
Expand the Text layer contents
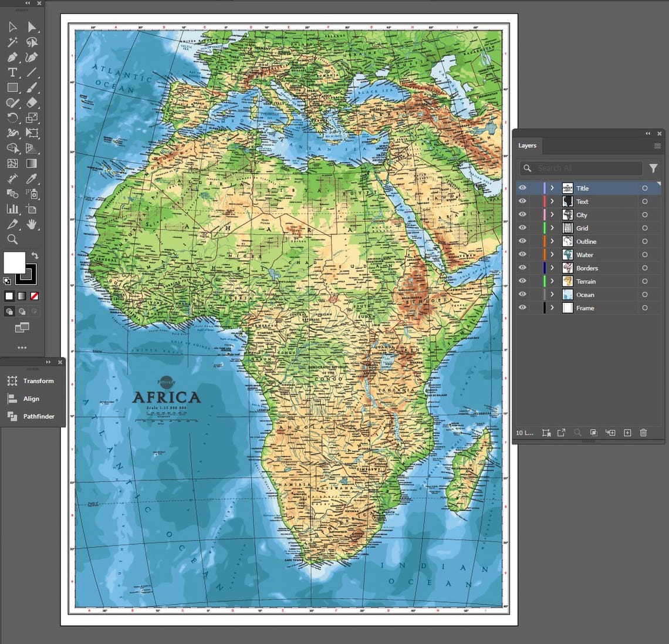tap(552, 201)
